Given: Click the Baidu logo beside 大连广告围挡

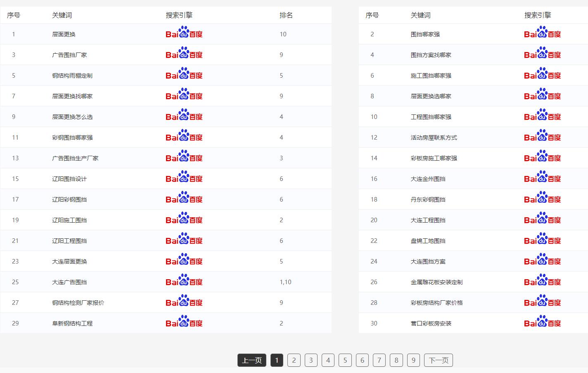Looking at the screenshot, I should click(184, 280).
